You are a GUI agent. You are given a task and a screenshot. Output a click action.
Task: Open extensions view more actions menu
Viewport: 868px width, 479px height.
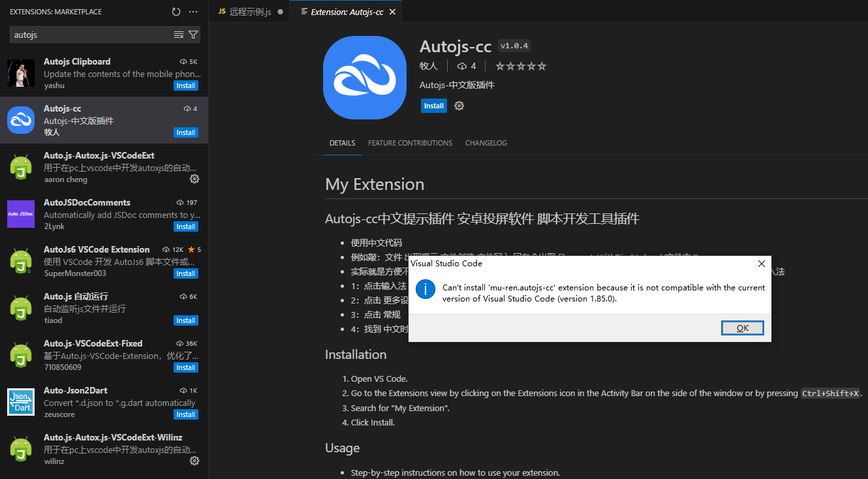[193, 12]
